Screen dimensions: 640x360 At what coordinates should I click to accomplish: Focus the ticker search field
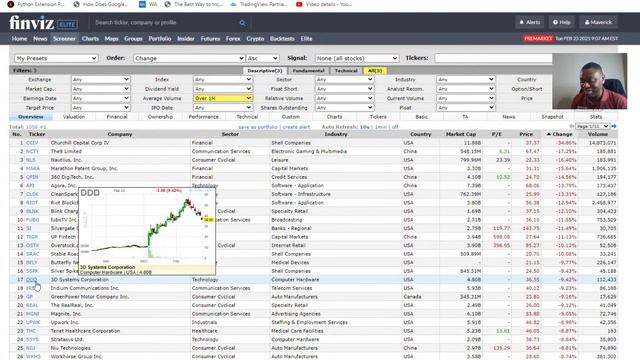165,23
